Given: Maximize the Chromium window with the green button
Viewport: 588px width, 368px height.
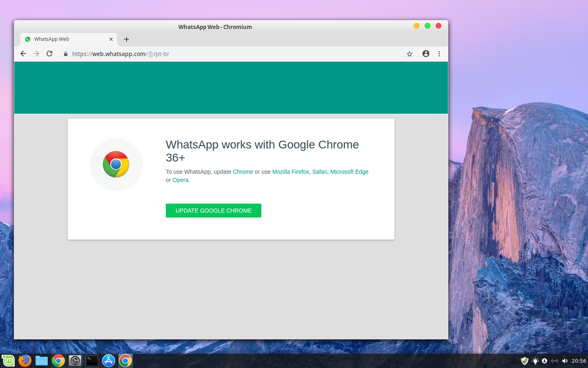Looking at the screenshot, I should pos(427,26).
